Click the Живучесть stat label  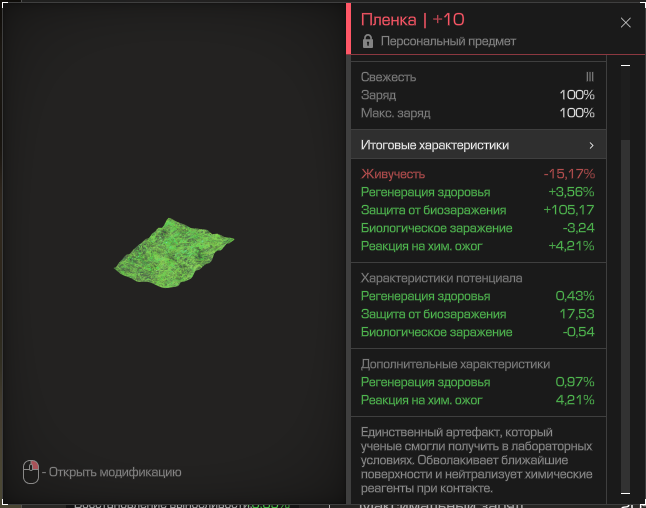pyautogui.click(x=393, y=174)
